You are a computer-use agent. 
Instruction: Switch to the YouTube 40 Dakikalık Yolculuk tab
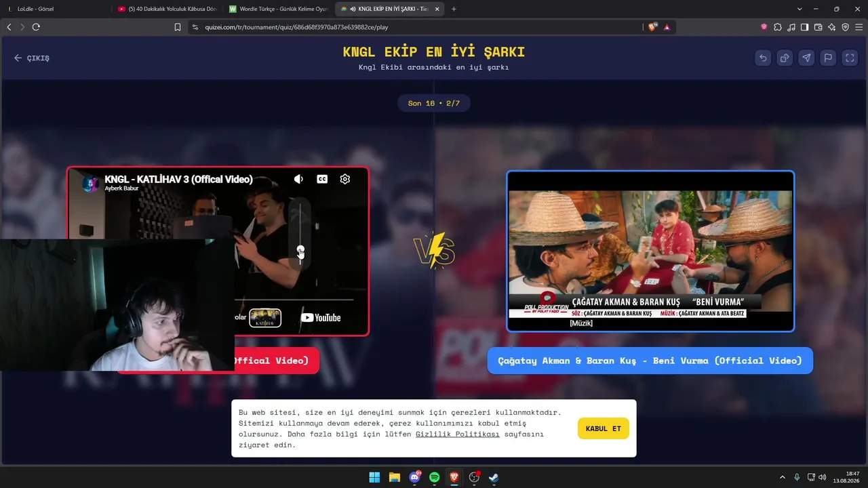tap(167, 9)
